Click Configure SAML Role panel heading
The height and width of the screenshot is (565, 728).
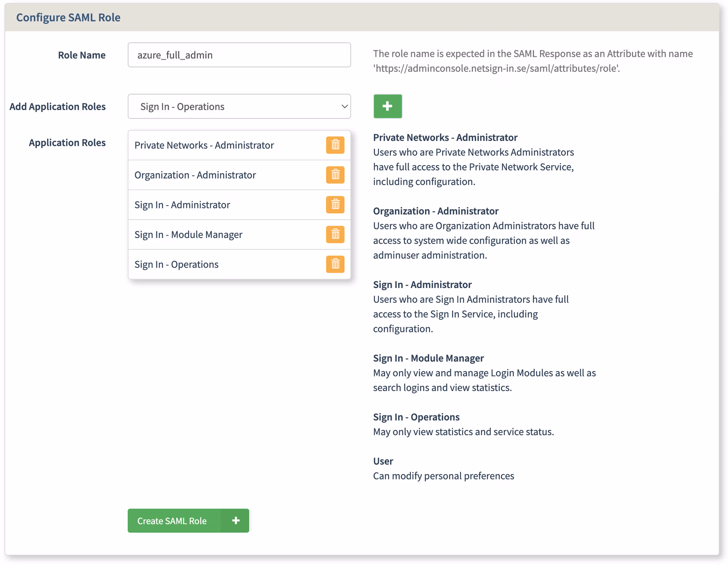pos(68,17)
